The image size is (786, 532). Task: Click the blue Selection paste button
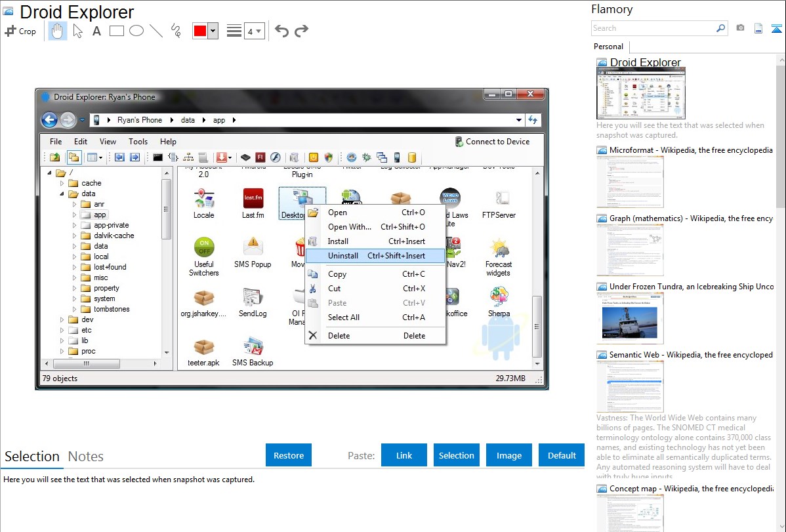pyautogui.click(x=456, y=455)
